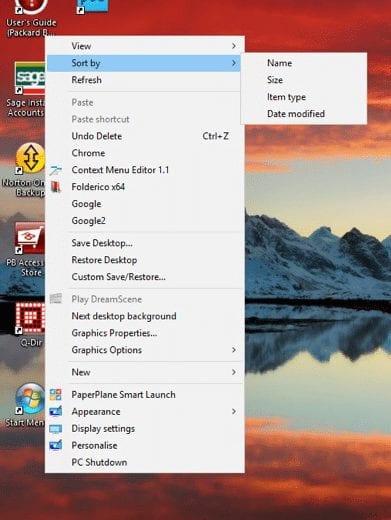Select the Norton Online Backup desktop icon
The height and width of the screenshot is (520, 391).
pos(30,159)
